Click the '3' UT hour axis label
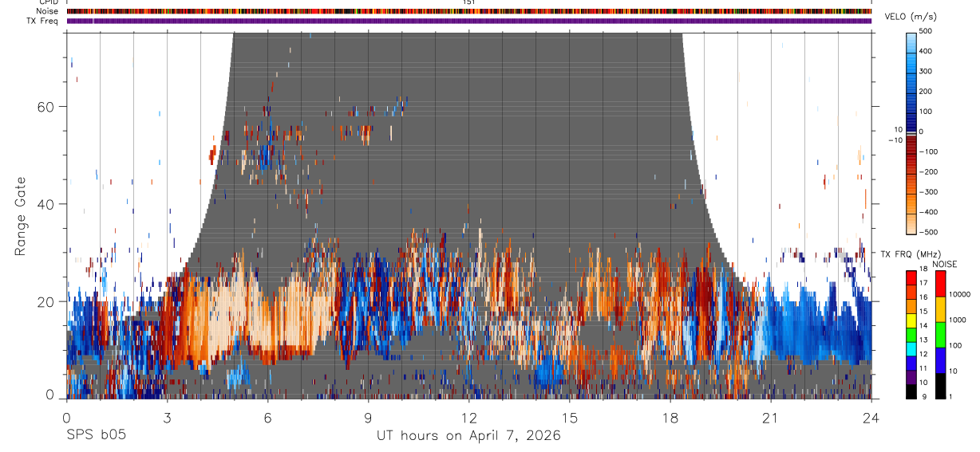This screenshot has width=980, height=452. pos(167,417)
